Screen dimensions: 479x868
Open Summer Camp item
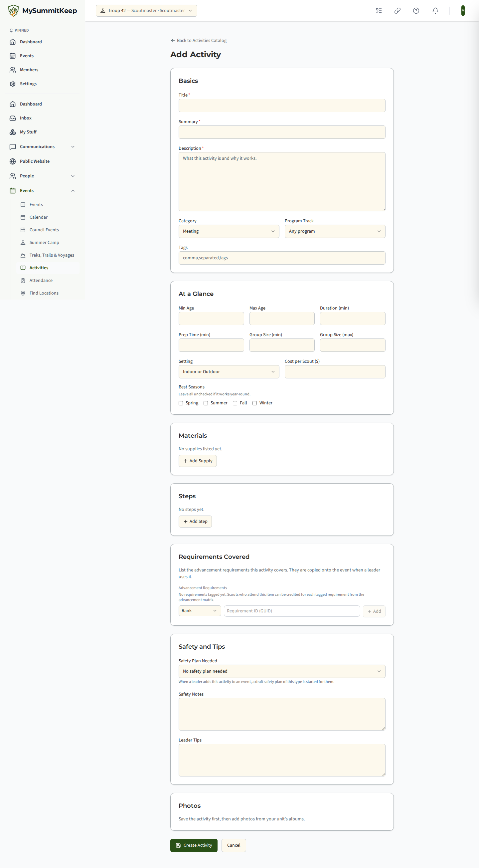(x=48, y=243)
